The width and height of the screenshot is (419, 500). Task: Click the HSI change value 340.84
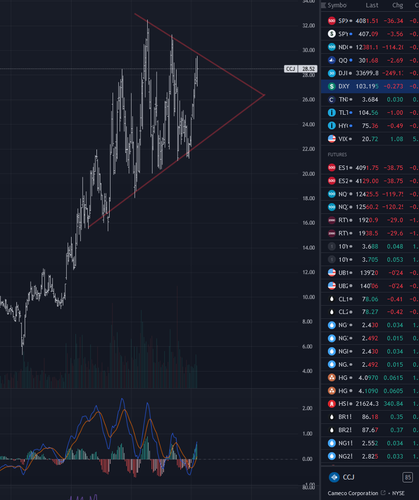tap(393, 404)
